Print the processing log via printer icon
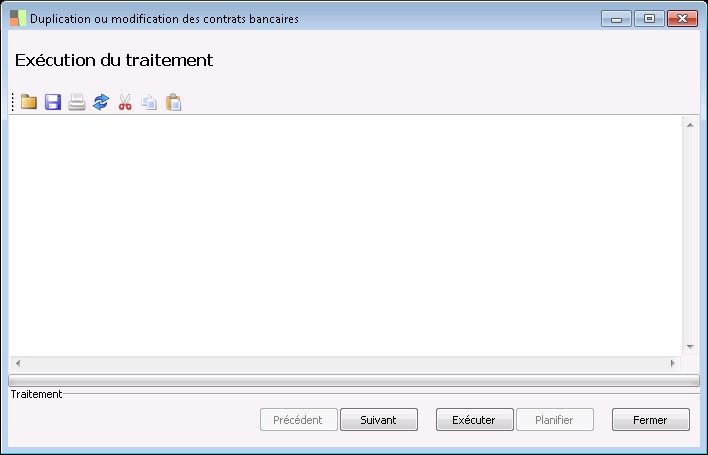The image size is (708, 455). (x=77, y=102)
